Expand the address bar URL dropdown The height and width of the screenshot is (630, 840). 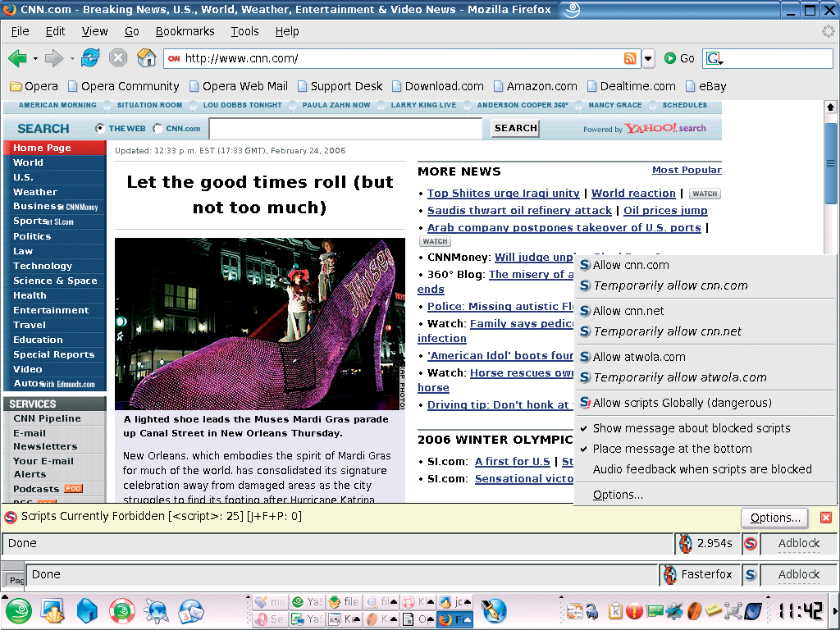point(648,58)
